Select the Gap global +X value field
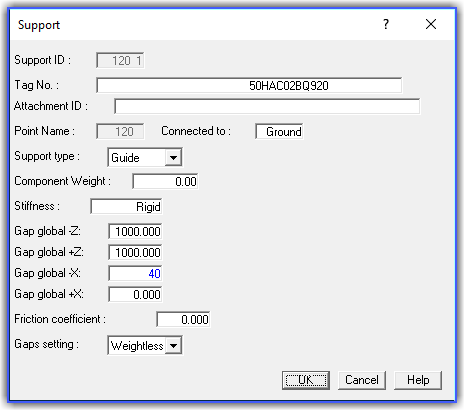The width and height of the screenshot is (465, 411). (135, 294)
